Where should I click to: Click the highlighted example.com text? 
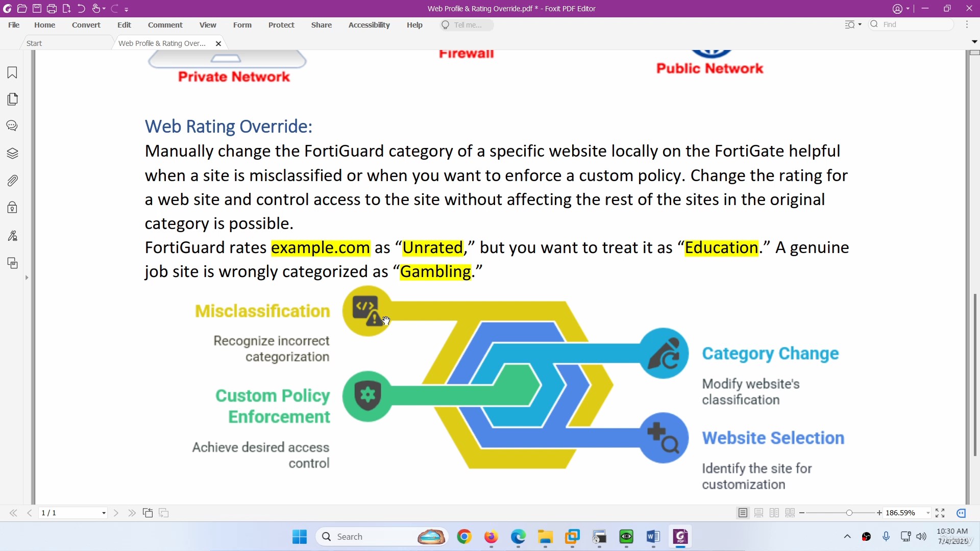pyautogui.click(x=321, y=247)
